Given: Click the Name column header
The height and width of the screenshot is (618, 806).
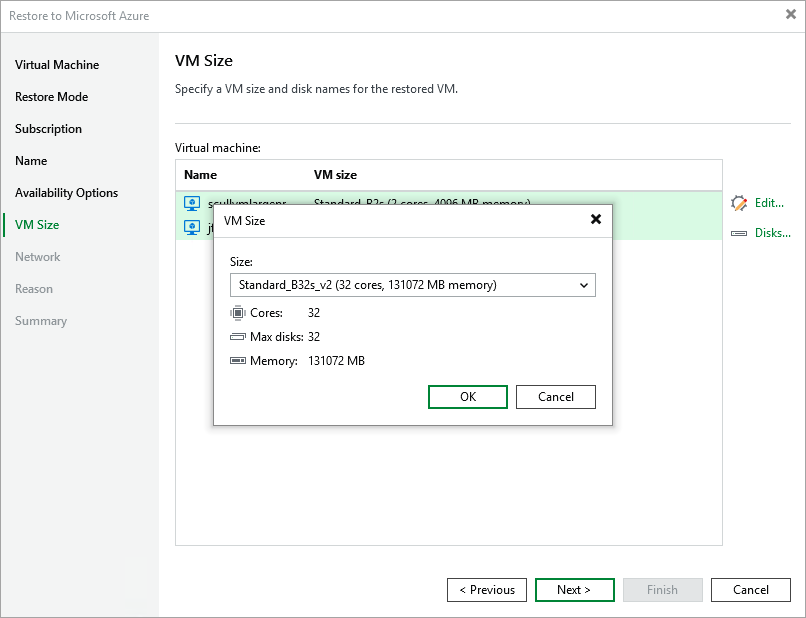Looking at the screenshot, I should [x=200, y=175].
